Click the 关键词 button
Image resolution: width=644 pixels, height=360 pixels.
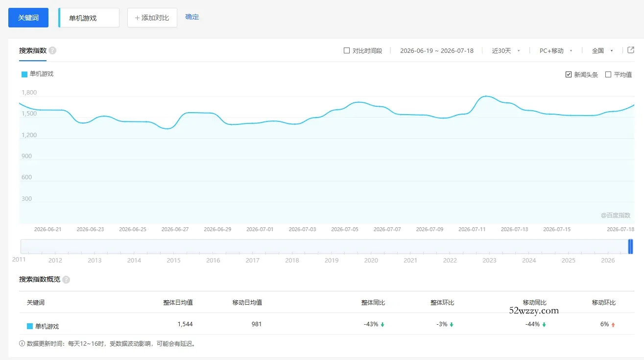click(28, 18)
